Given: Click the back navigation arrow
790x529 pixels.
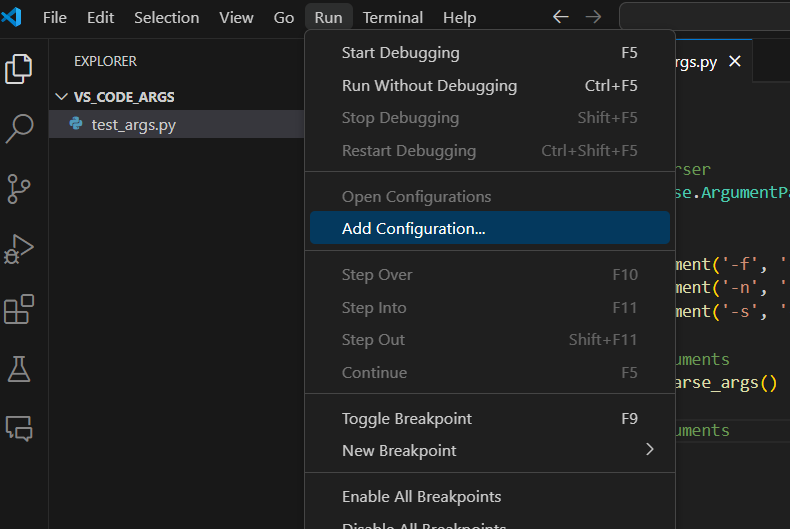Looking at the screenshot, I should (561, 17).
